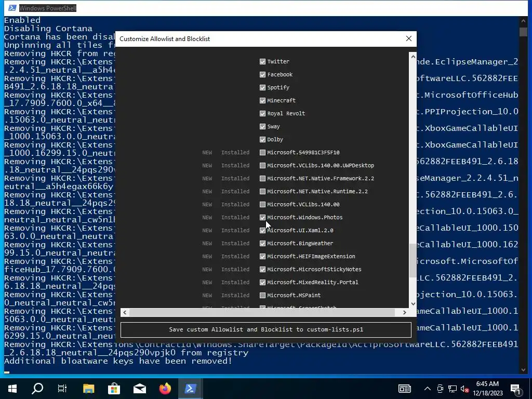This screenshot has width=532, height=399.
Task: Uncheck Microsoft.MicrosoftStickyNotes checkbox
Action: (262, 270)
